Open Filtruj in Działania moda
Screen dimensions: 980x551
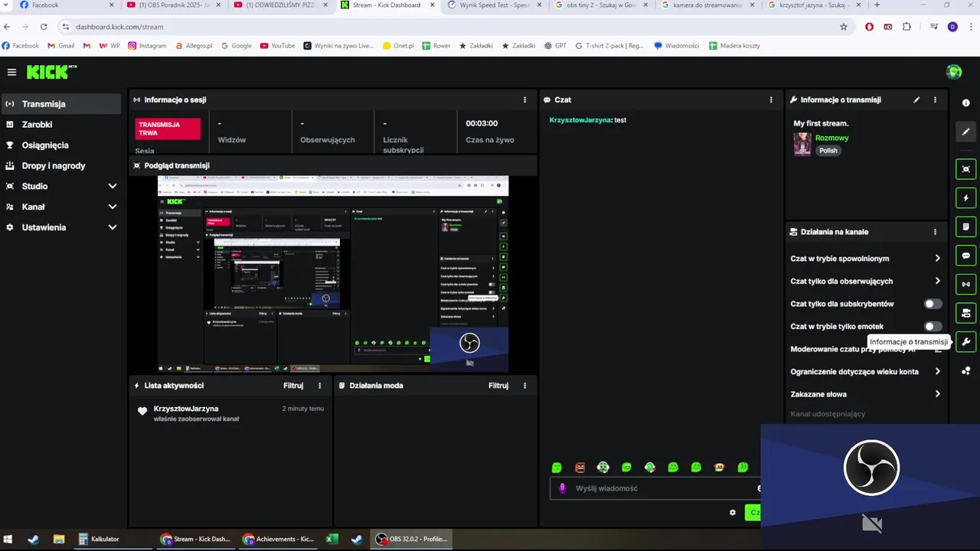tap(498, 386)
